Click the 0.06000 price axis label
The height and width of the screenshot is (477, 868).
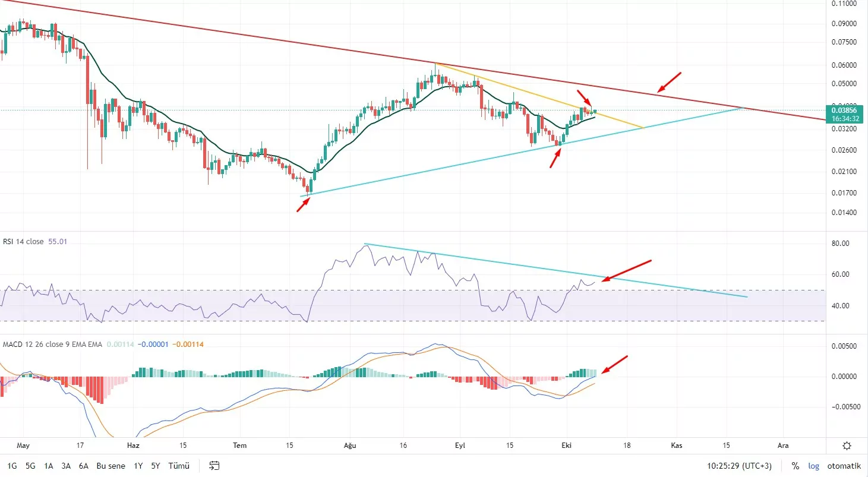coord(844,65)
